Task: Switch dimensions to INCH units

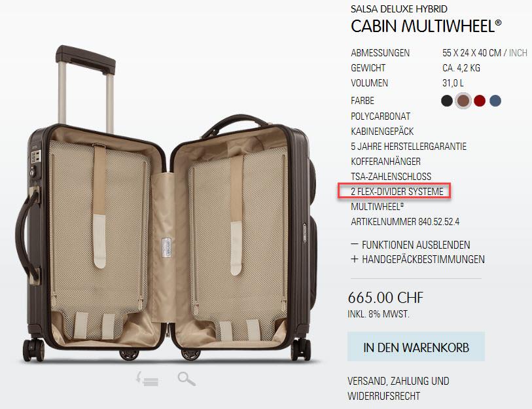Action: click(518, 53)
